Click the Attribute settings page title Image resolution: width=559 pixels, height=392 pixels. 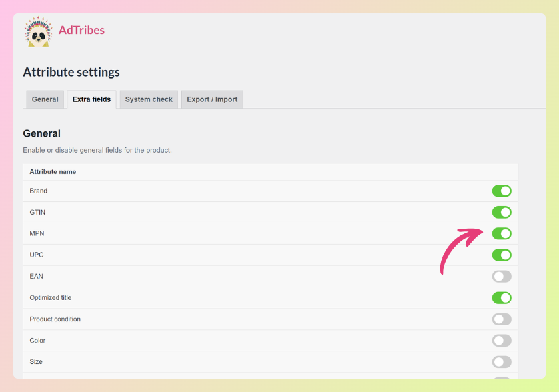[x=71, y=72]
